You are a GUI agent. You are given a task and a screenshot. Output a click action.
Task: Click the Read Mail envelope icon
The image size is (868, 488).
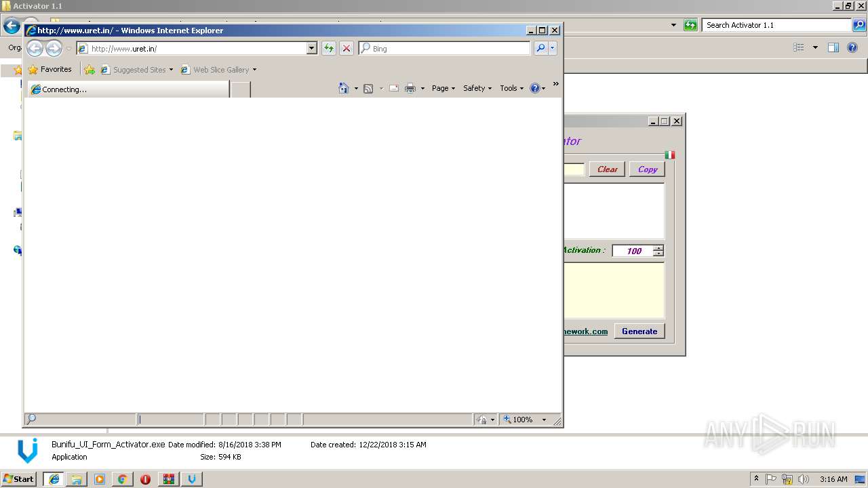tap(394, 88)
